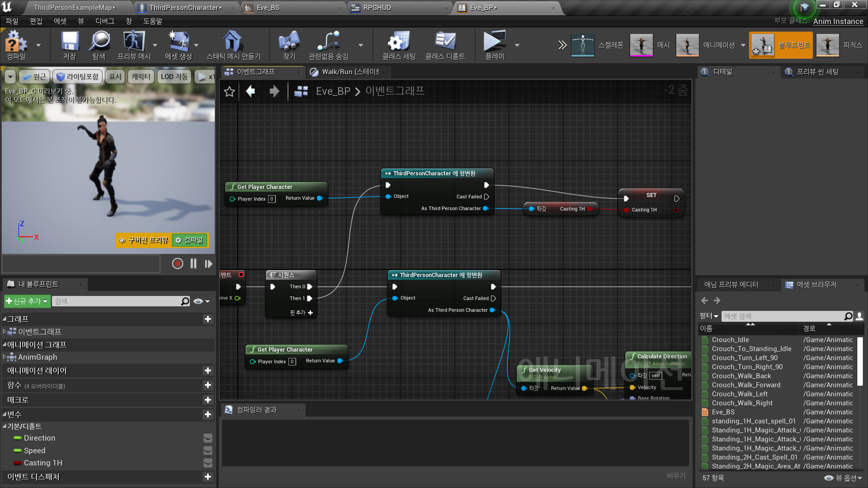Toggle visibility eye for Direction variable
The height and width of the screenshot is (488, 868).
208,438
